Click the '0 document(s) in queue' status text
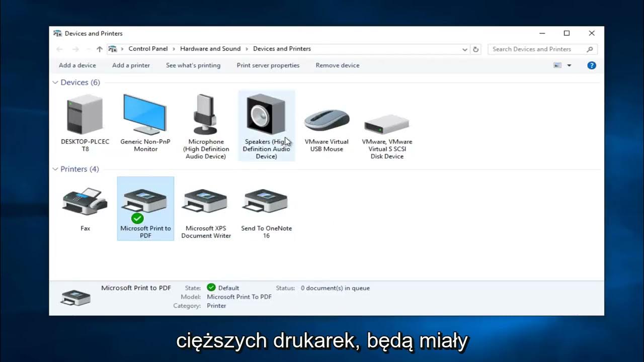 [x=335, y=288]
